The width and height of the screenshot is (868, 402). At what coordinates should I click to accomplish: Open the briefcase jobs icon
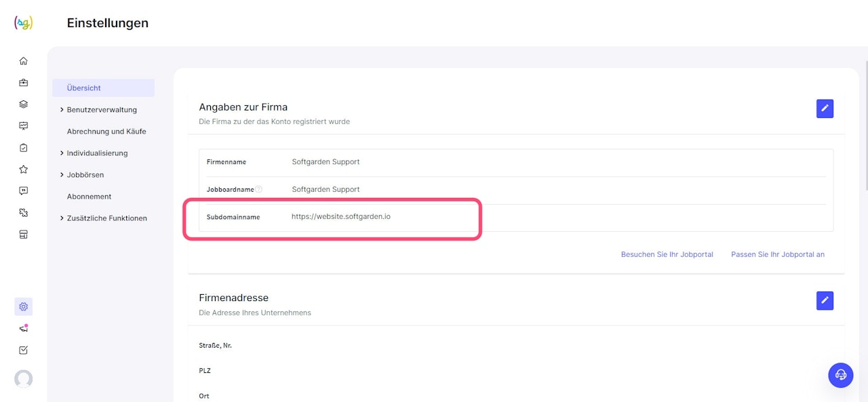(x=24, y=83)
